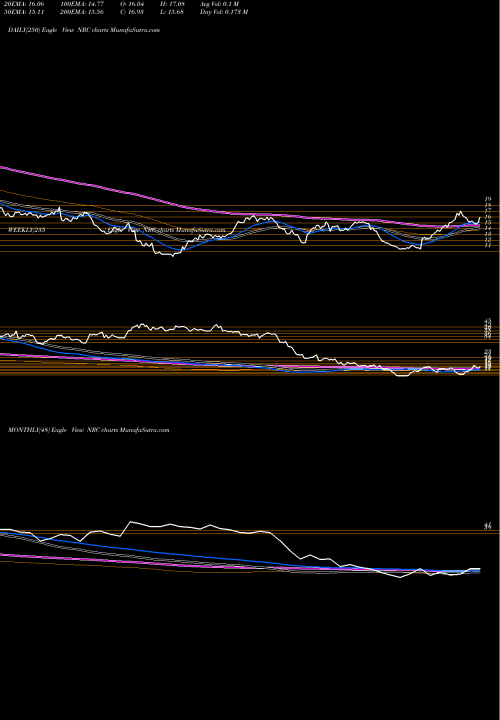
Task: Click the low price L: 15.68
Action: [172, 12]
